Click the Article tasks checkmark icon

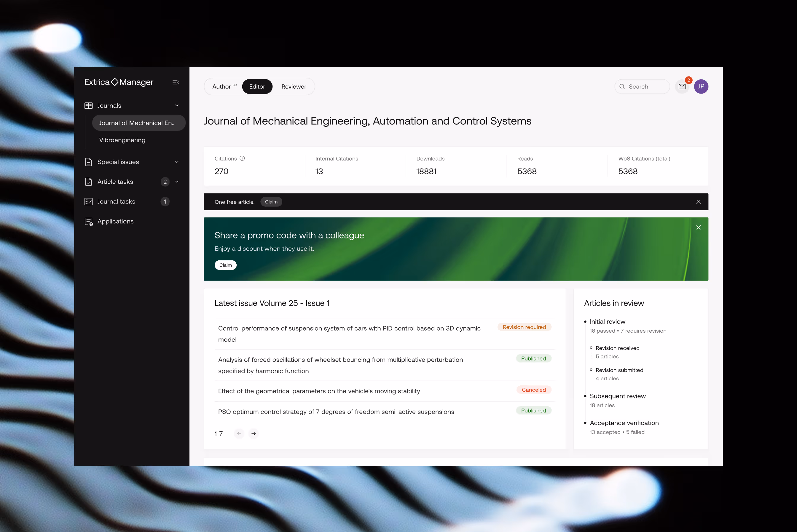pyautogui.click(x=88, y=182)
